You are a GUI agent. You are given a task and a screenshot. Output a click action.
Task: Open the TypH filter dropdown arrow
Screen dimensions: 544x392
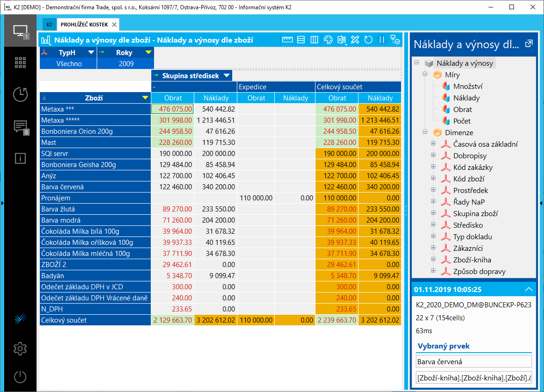(91, 53)
